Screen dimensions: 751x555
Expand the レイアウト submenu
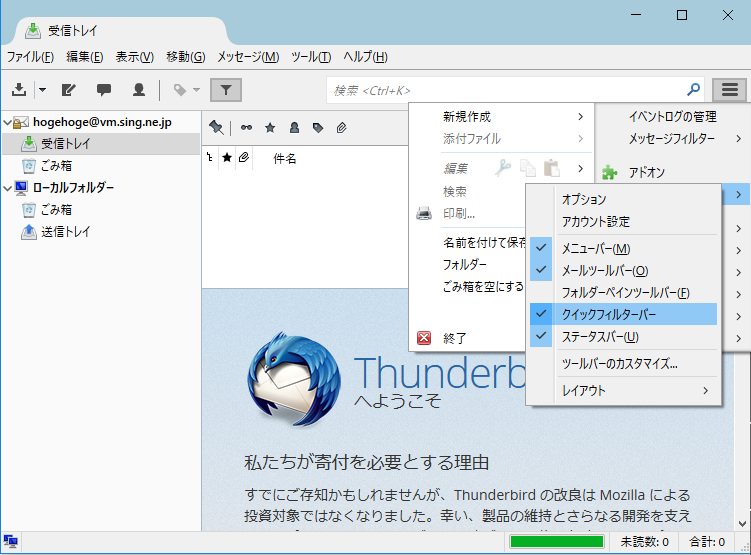(623, 390)
